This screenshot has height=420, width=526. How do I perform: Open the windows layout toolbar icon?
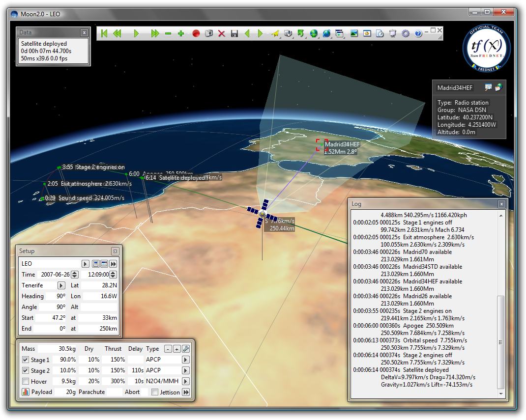(x=340, y=33)
